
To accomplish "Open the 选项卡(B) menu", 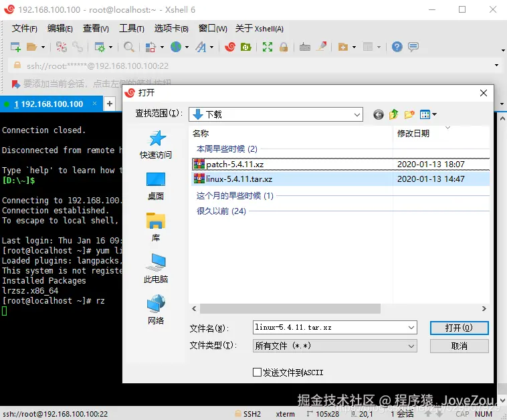I will pos(171,29).
